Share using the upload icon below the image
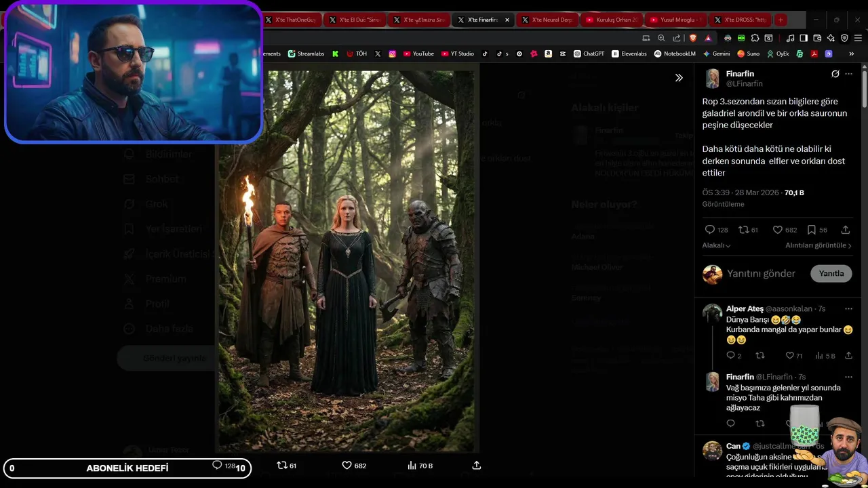This screenshot has height=488, width=868. pos(477,466)
